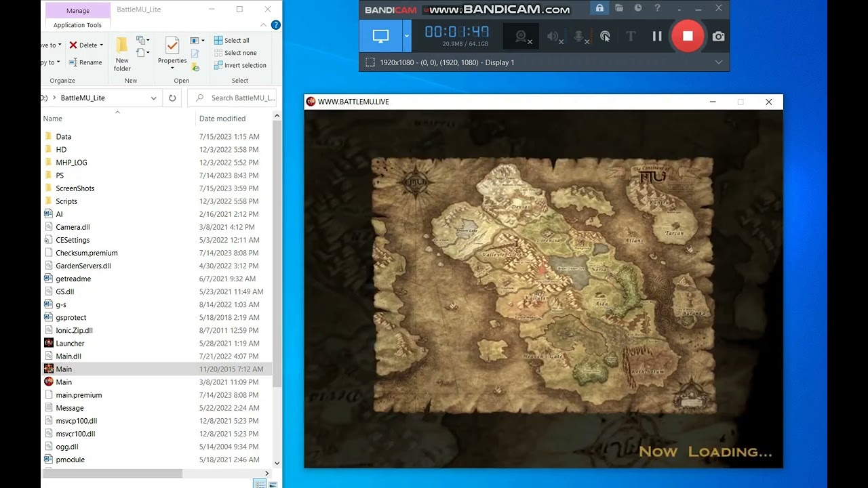Viewport: 868px width, 488px height.
Task: Toggle Bandicam mouse click effect icon
Action: click(x=605, y=37)
